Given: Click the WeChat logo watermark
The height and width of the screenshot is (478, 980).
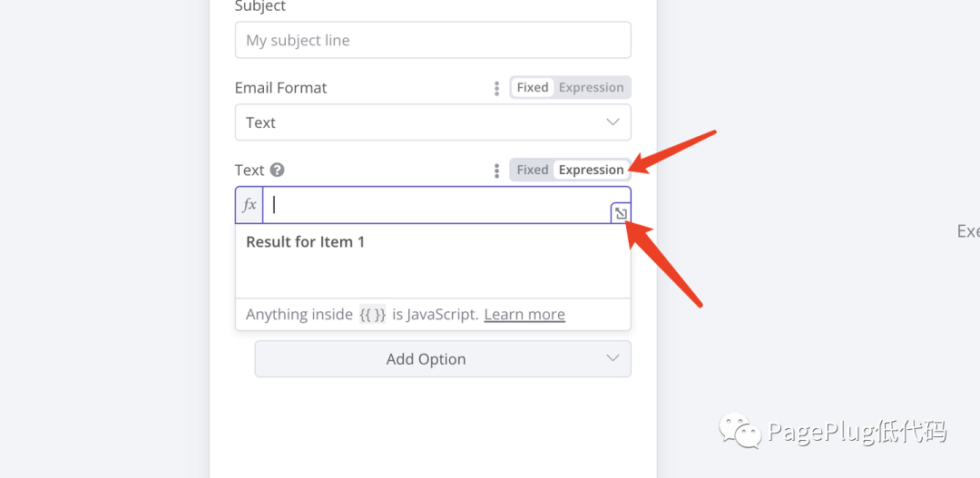Looking at the screenshot, I should click(x=740, y=432).
